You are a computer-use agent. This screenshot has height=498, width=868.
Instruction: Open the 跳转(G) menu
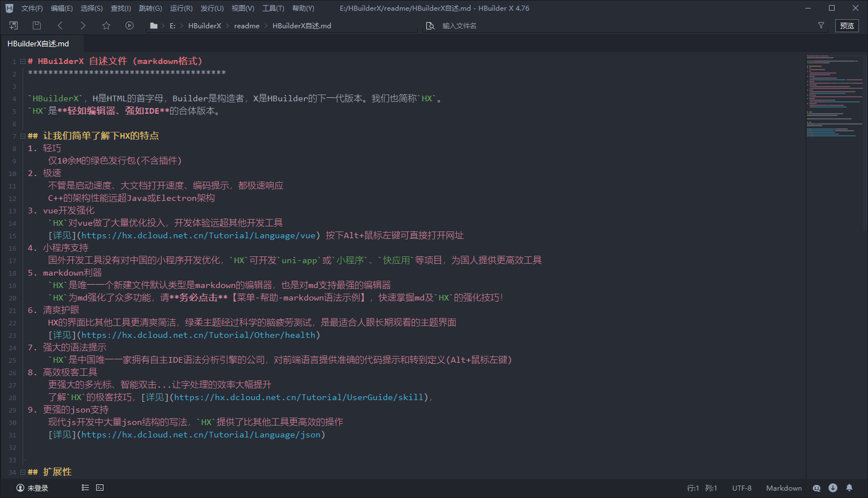tap(150, 8)
